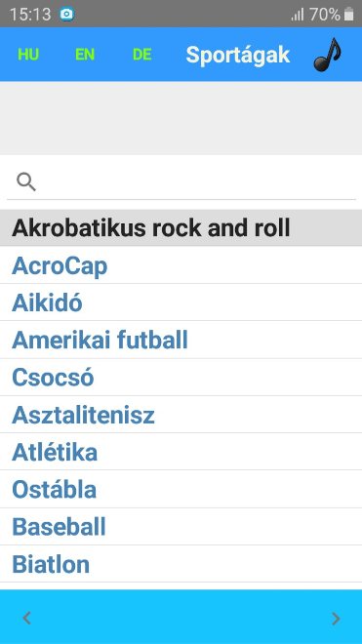Choose Amerikai futball from the list
The height and width of the screenshot is (644, 362).
pos(181,341)
